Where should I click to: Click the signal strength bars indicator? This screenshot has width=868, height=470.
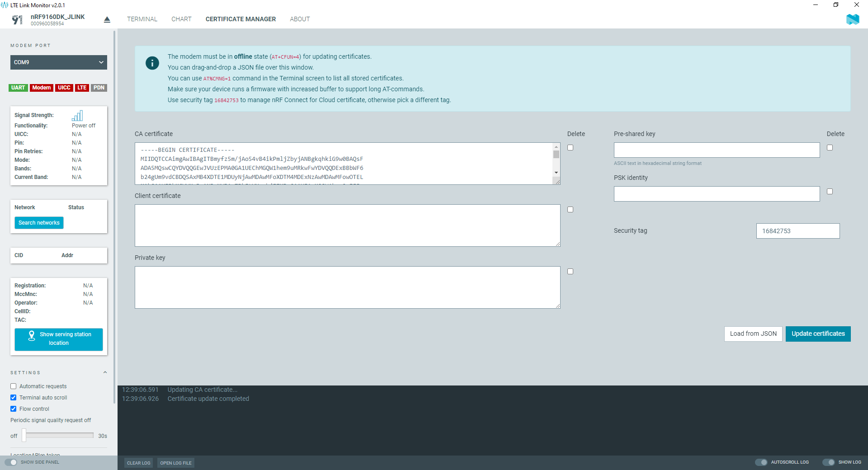pyautogui.click(x=77, y=115)
